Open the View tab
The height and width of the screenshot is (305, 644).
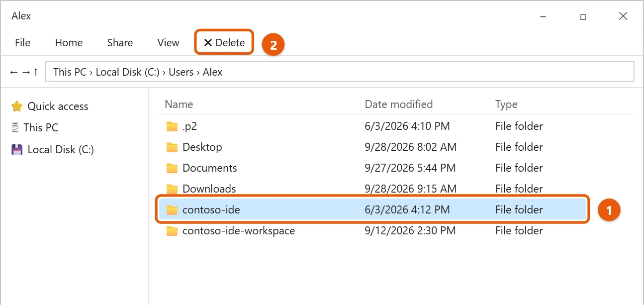[168, 43]
